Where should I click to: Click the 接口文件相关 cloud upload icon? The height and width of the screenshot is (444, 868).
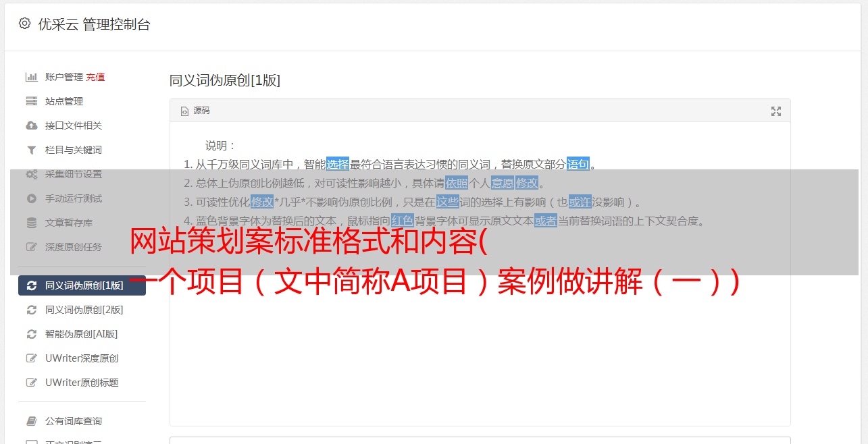tap(31, 126)
